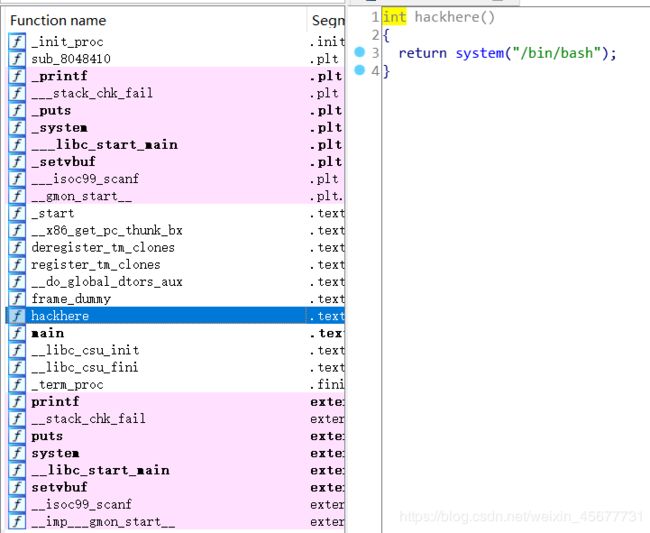This screenshot has height=533, width=650.
Task: Click the function icon beside __gmon_start__
Action: 17,196
